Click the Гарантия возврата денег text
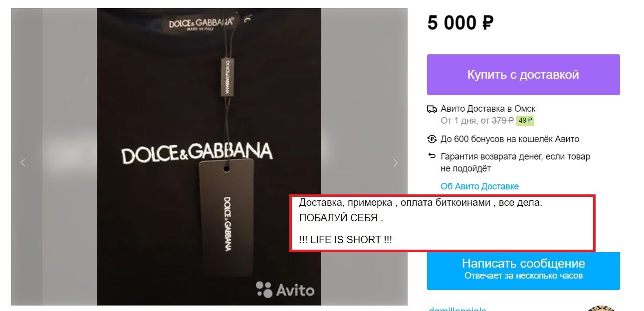The width and height of the screenshot is (644, 311). (515, 162)
